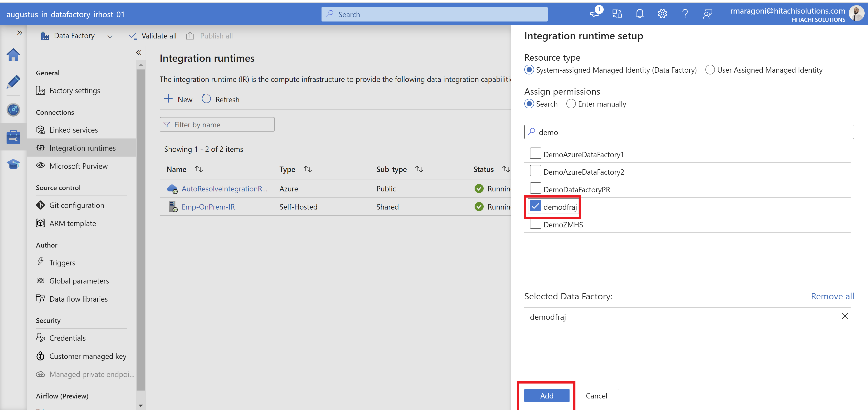868x410 pixels.
Task: Open the Manage toolbox icon
Action: (13, 137)
